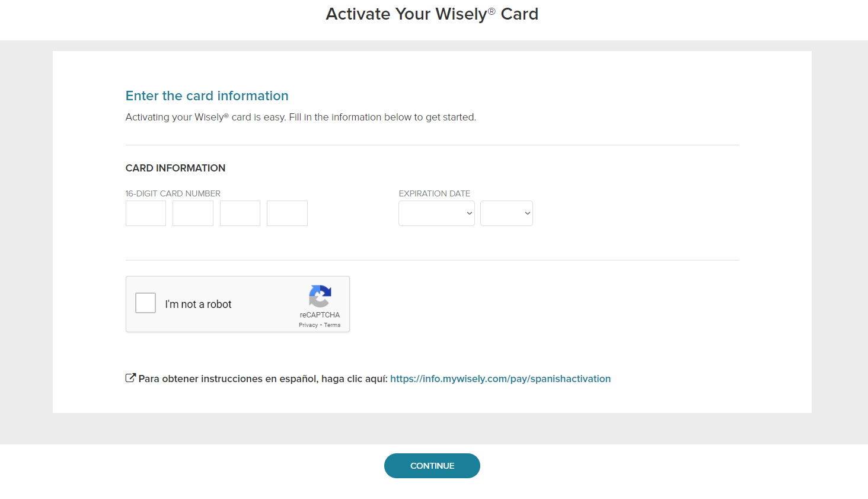
Task: Open the reCAPTCHA Terms link
Action: 332,325
